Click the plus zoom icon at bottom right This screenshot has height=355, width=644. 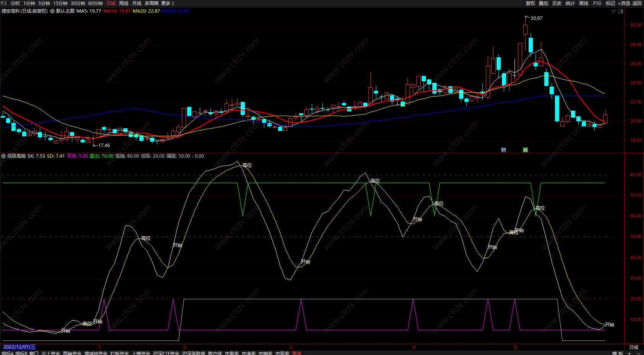tap(629, 353)
